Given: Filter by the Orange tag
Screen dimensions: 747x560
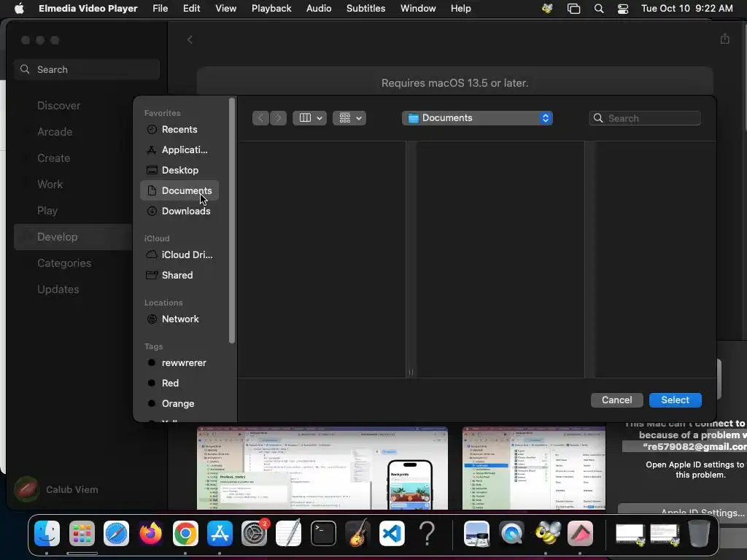Looking at the screenshot, I should 179,404.
